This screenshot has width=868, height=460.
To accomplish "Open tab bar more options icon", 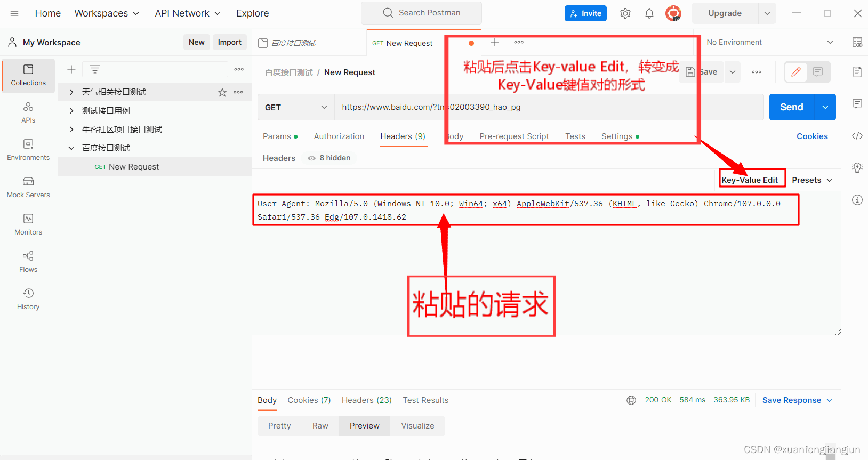I will (519, 42).
